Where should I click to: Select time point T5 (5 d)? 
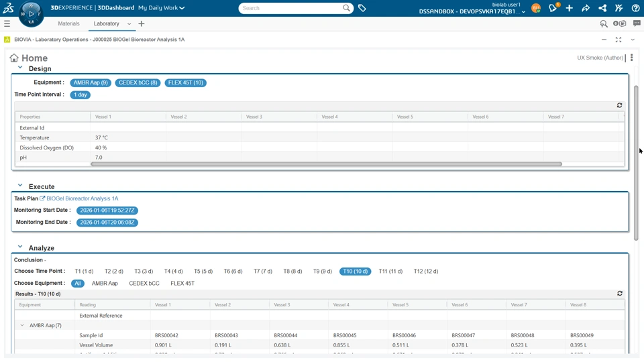click(203, 271)
